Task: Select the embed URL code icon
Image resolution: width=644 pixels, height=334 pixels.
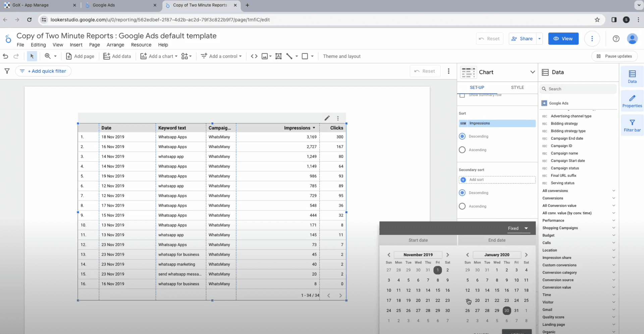Action: click(254, 56)
